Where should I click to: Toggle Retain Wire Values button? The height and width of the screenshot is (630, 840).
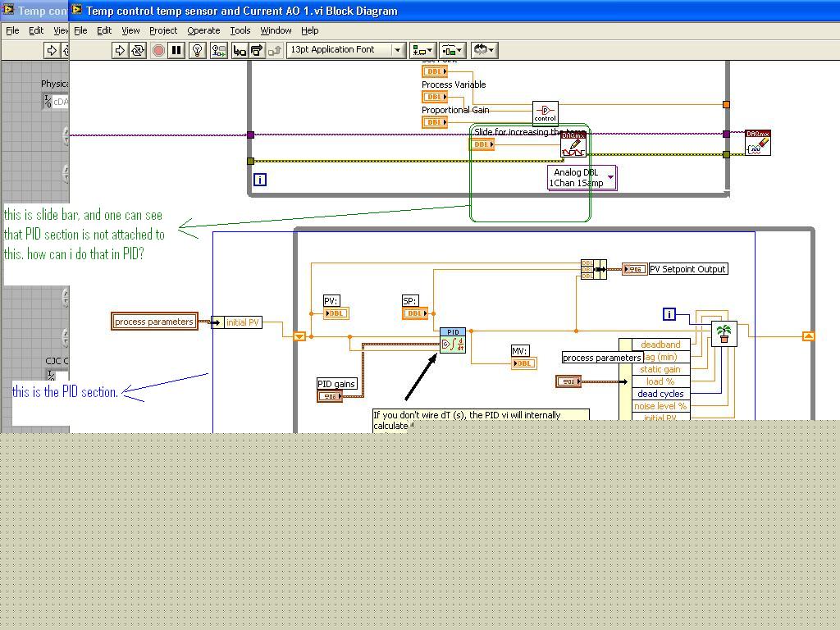click(218, 50)
